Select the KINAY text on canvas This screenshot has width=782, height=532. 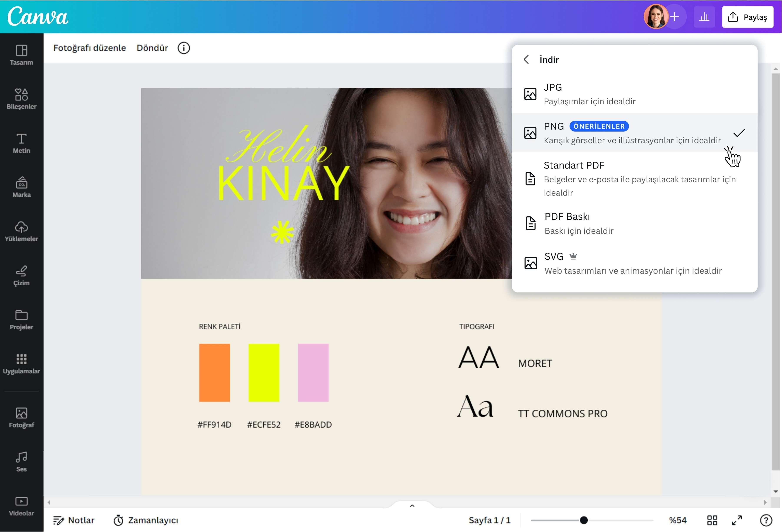[284, 183]
